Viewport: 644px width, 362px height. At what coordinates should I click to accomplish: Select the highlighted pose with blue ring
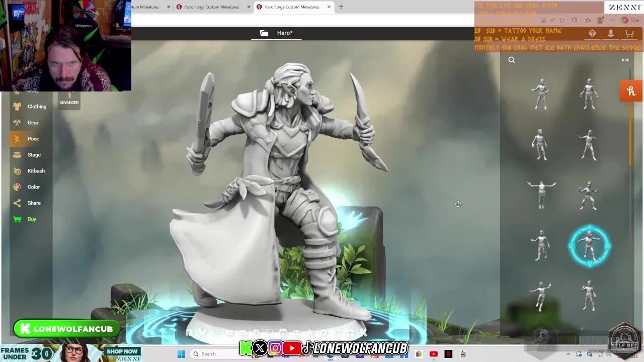589,246
